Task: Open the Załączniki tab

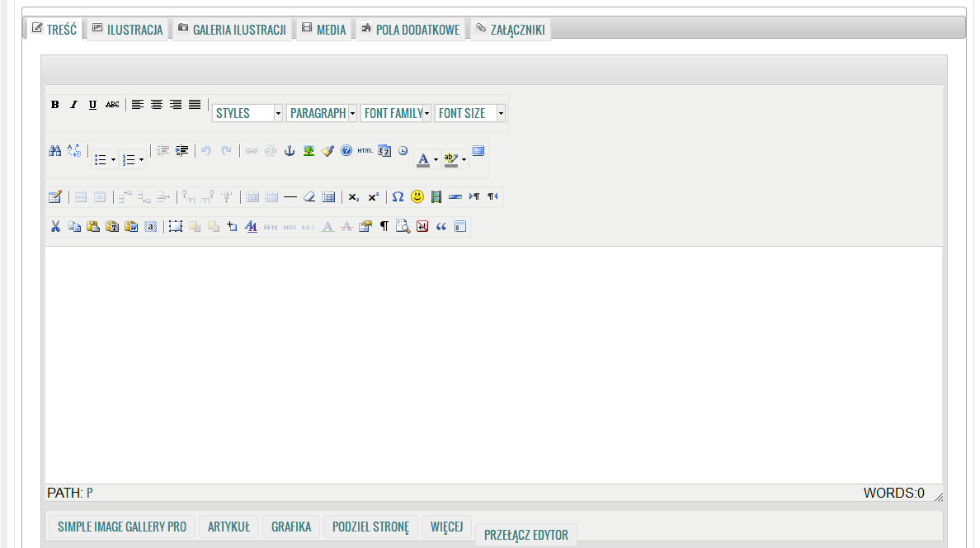Action: tap(510, 30)
